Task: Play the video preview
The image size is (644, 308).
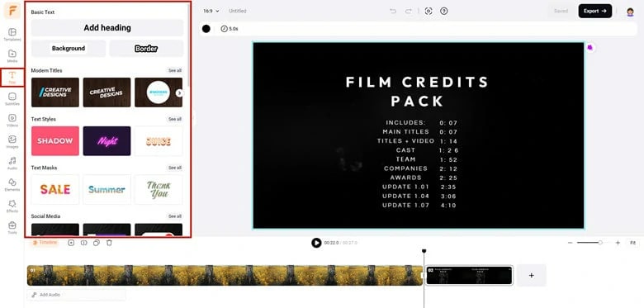Action: click(x=316, y=243)
